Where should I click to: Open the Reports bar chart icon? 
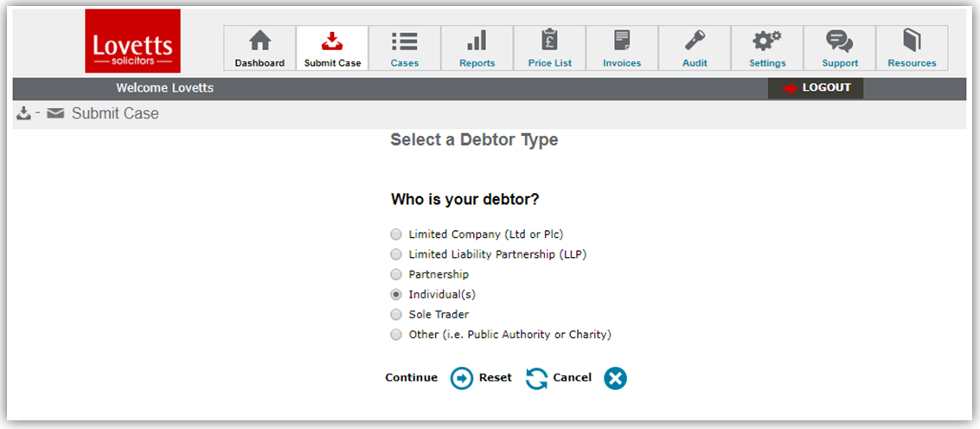click(477, 42)
